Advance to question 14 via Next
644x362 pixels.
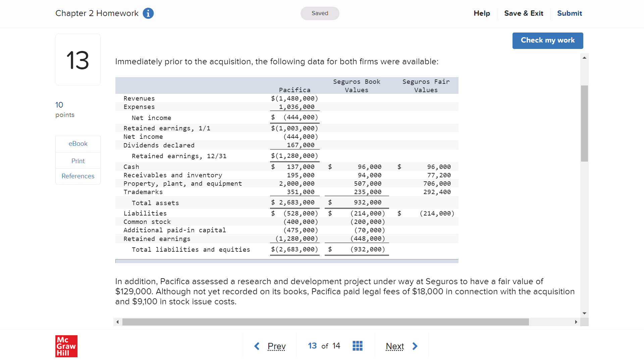395,346
